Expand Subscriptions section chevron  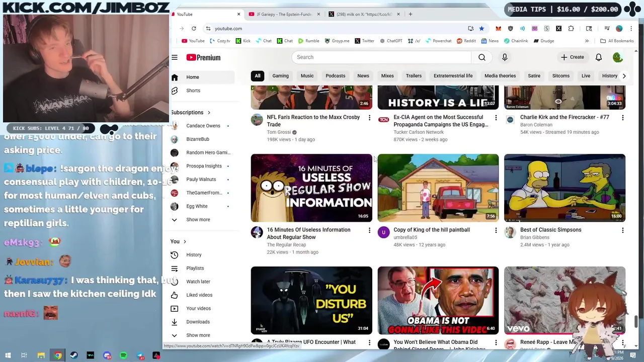point(209,113)
